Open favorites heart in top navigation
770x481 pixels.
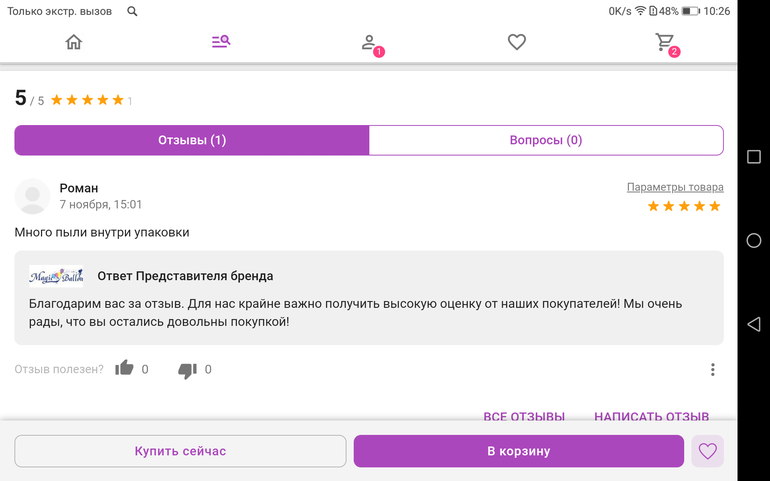516,42
